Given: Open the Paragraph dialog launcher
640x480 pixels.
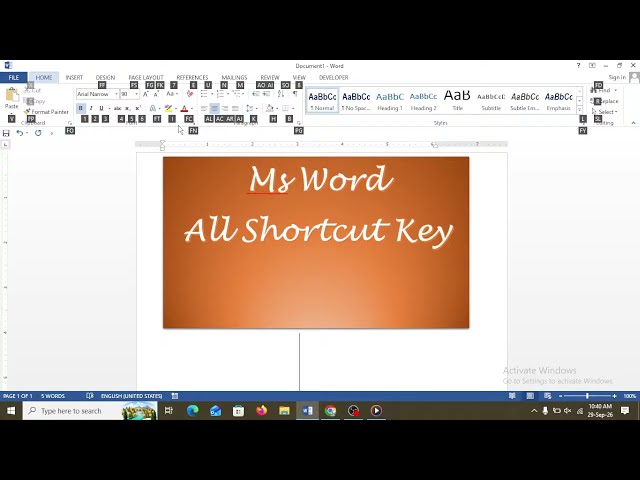Looking at the screenshot, I should pyautogui.click(x=298, y=123).
